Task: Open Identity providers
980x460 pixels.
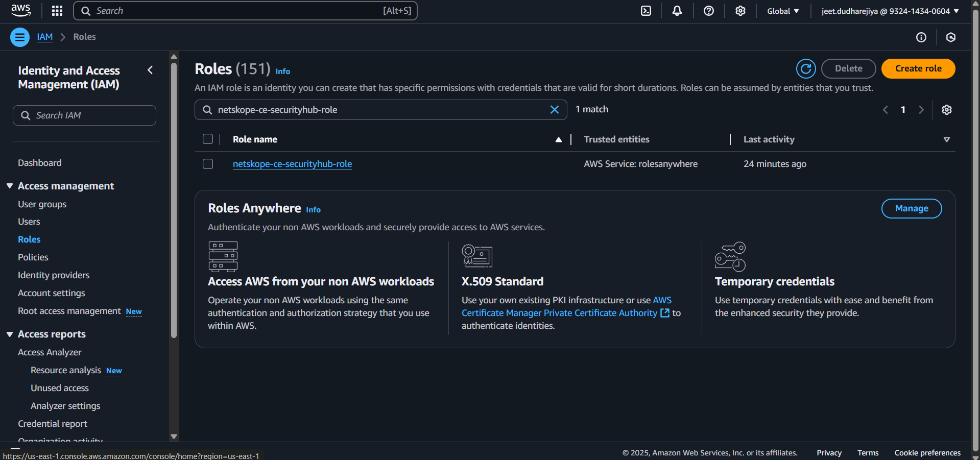Action: click(x=54, y=275)
